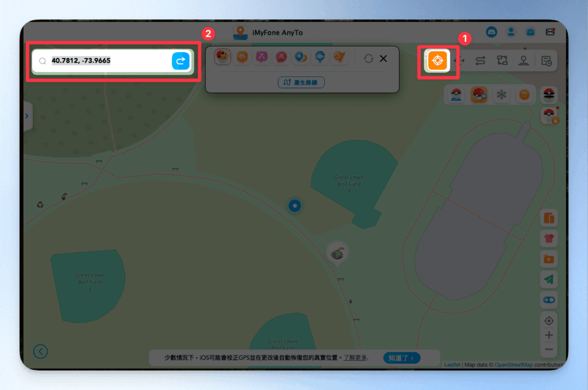Open the OpenStreetMap attribution link
The width and height of the screenshot is (588, 390).
coord(513,365)
